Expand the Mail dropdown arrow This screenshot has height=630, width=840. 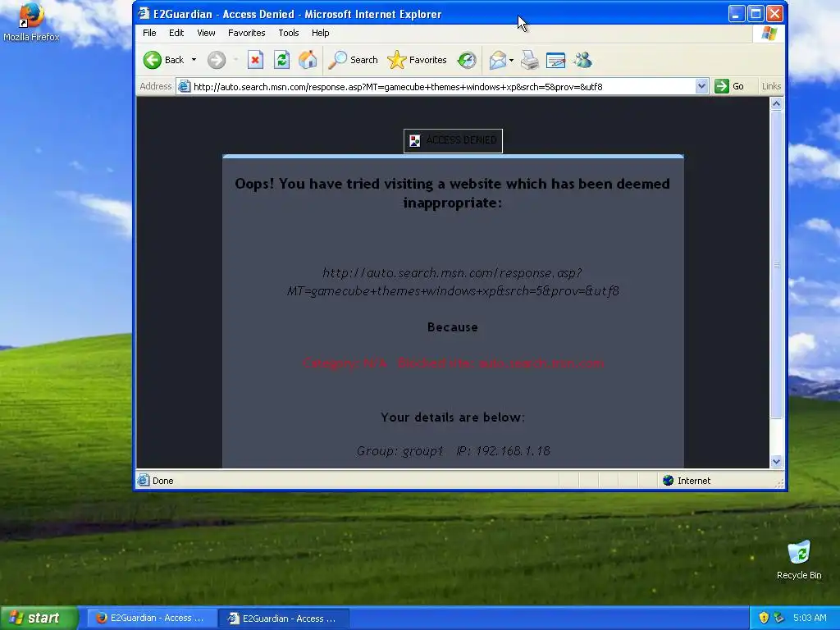click(512, 60)
